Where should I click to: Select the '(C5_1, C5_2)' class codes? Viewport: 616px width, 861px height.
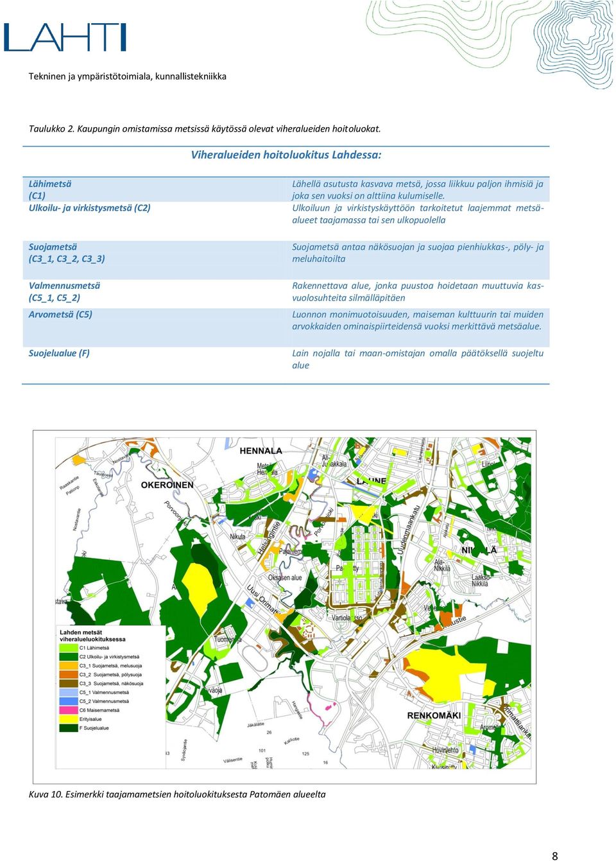(55, 298)
